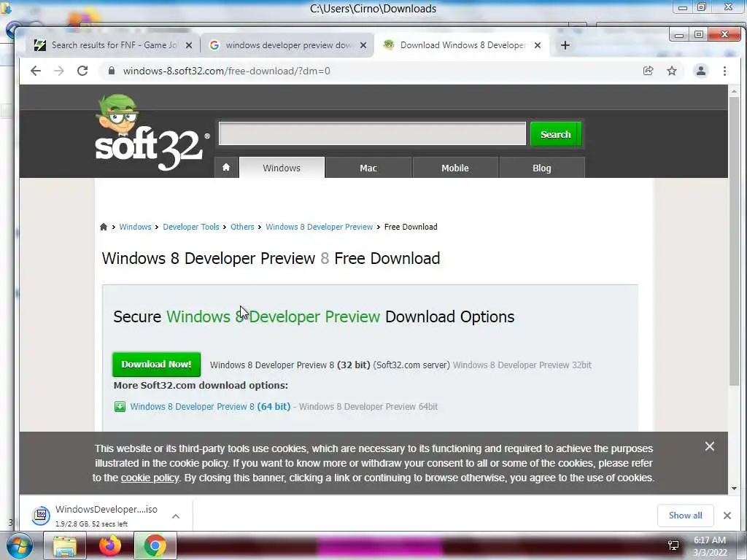The width and height of the screenshot is (747, 560).
Task: Switch to the Search results for FNF tab
Action: (x=112, y=45)
